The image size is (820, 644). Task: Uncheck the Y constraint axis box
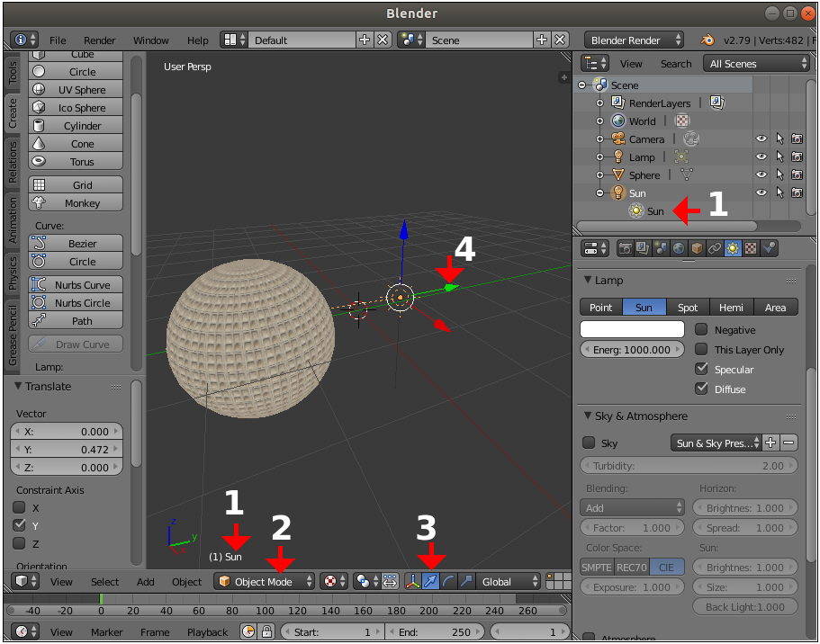click(19, 524)
